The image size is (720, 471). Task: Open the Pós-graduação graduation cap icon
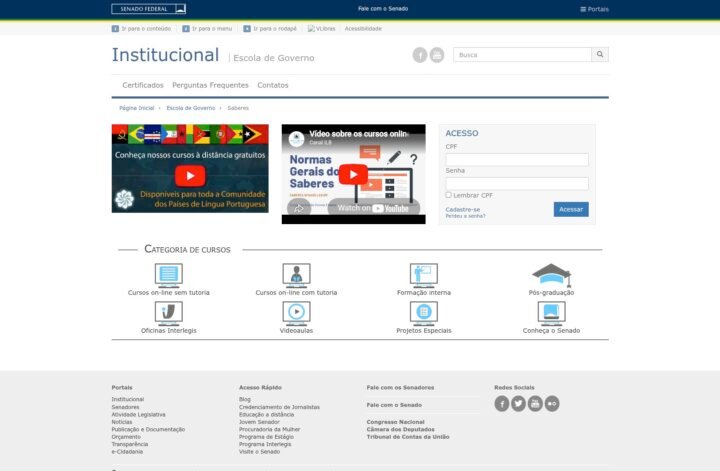tap(551, 274)
